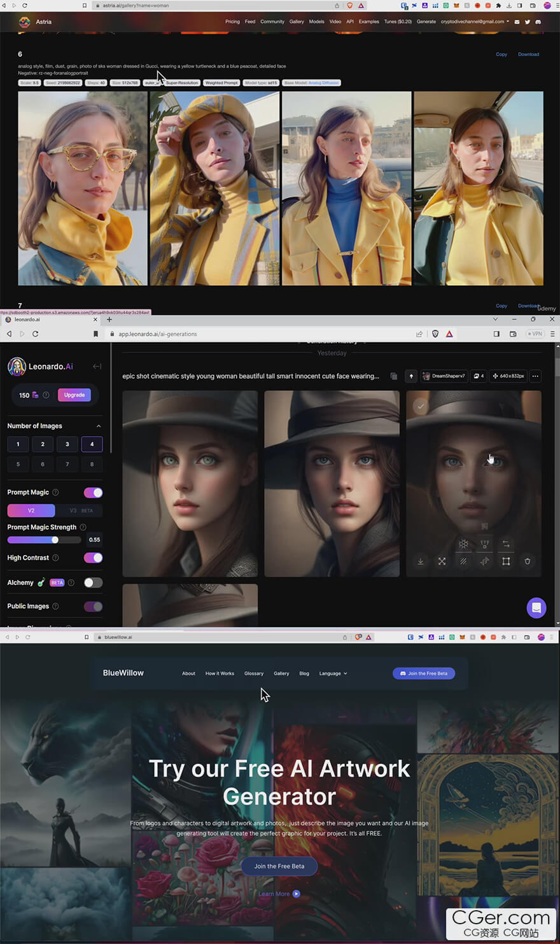Image resolution: width=560 pixels, height=944 pixels.
Task: Click Copy for Astria prompt 6
Action: [501, 54]
